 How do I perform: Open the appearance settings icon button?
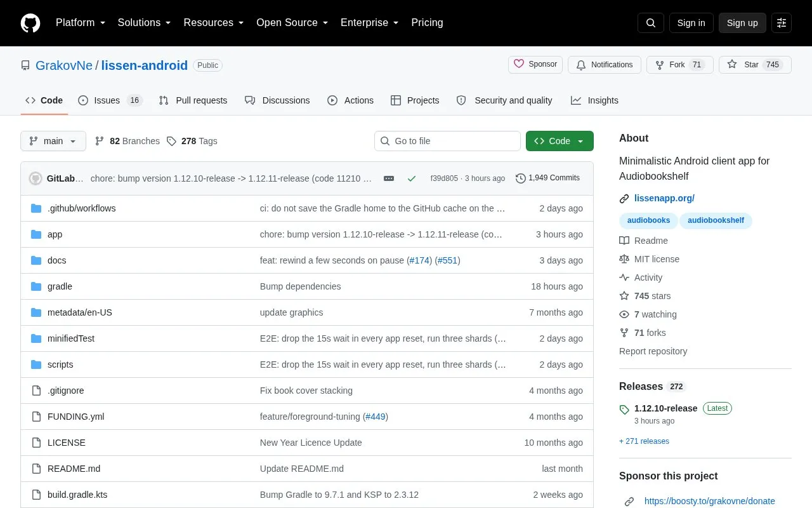782,23
